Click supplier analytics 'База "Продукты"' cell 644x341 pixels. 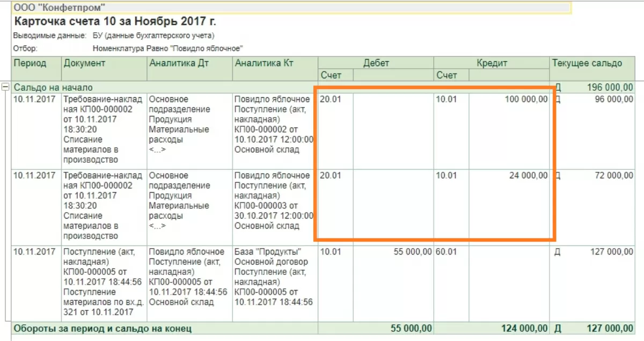point(275,282)
